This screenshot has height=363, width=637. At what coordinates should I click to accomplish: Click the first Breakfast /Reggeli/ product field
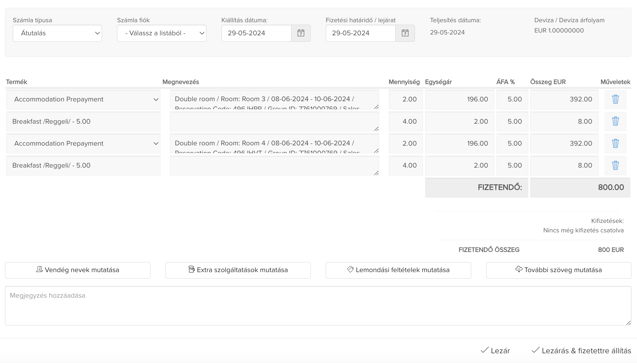click(83, 121)
